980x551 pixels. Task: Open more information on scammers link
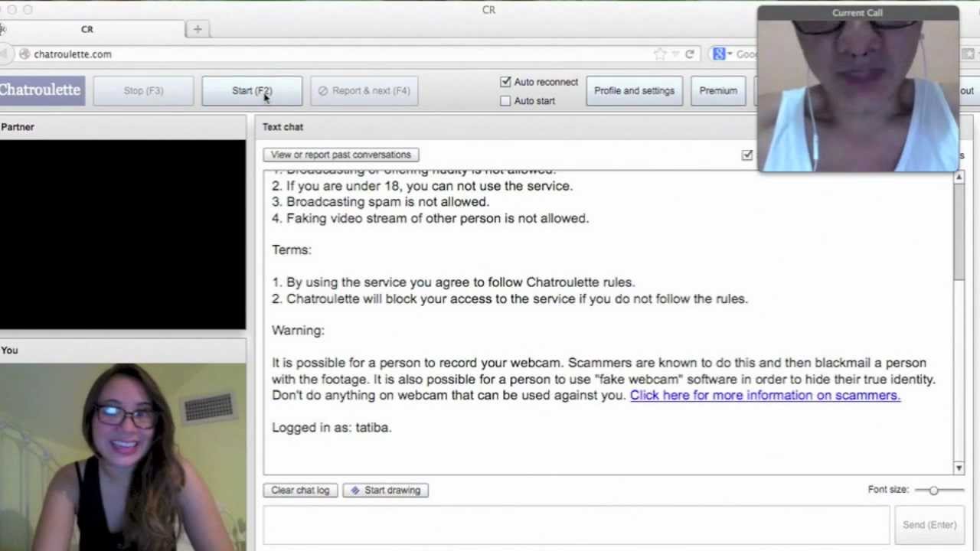click(765, 395)
